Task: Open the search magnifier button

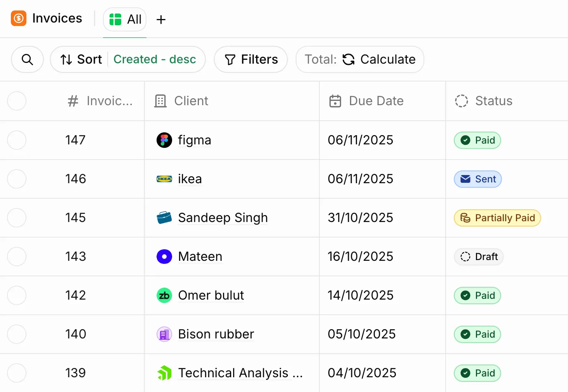Action: [27, 59]
